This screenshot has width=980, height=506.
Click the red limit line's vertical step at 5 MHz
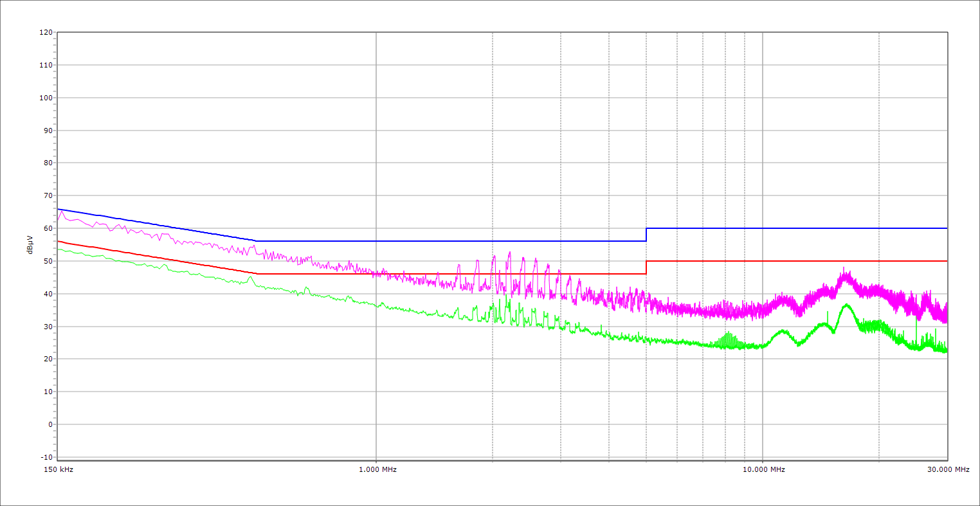click(x=646, y=267)
